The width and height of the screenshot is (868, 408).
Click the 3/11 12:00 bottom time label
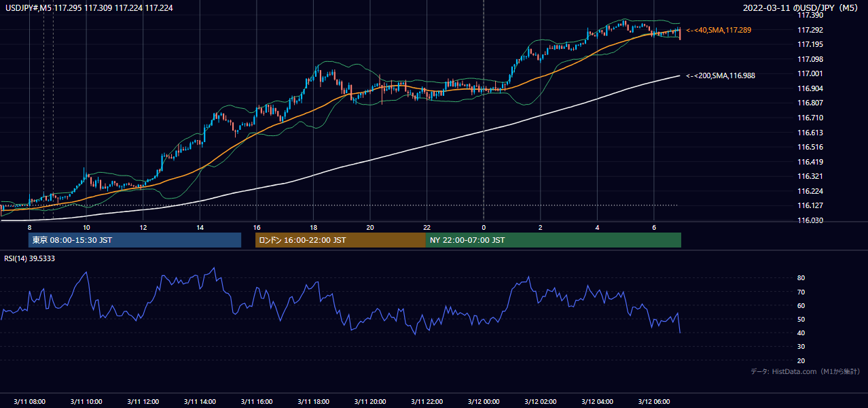tap(143, 401)
